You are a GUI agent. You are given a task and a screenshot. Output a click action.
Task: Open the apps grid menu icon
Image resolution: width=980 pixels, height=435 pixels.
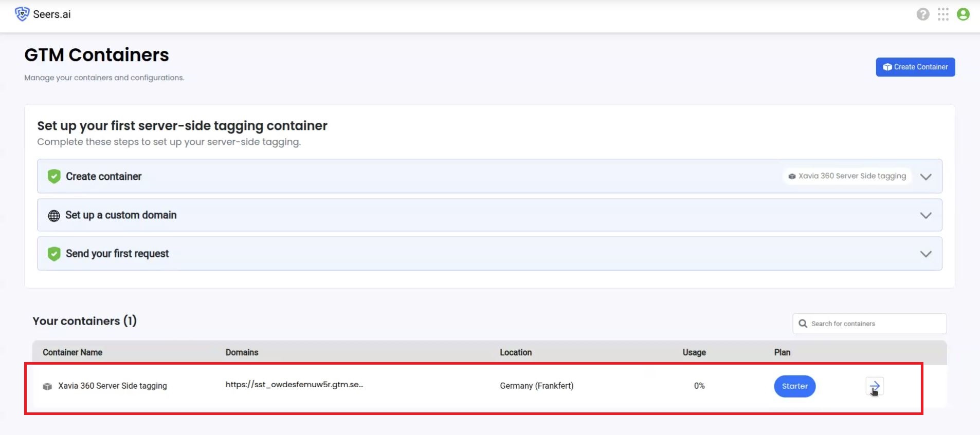(943, 14)
